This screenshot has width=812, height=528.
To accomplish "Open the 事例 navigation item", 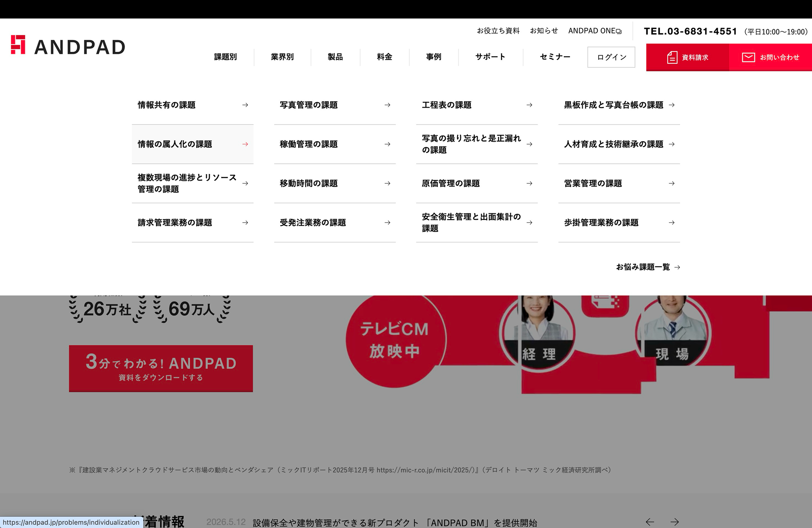I will (433, 57).
